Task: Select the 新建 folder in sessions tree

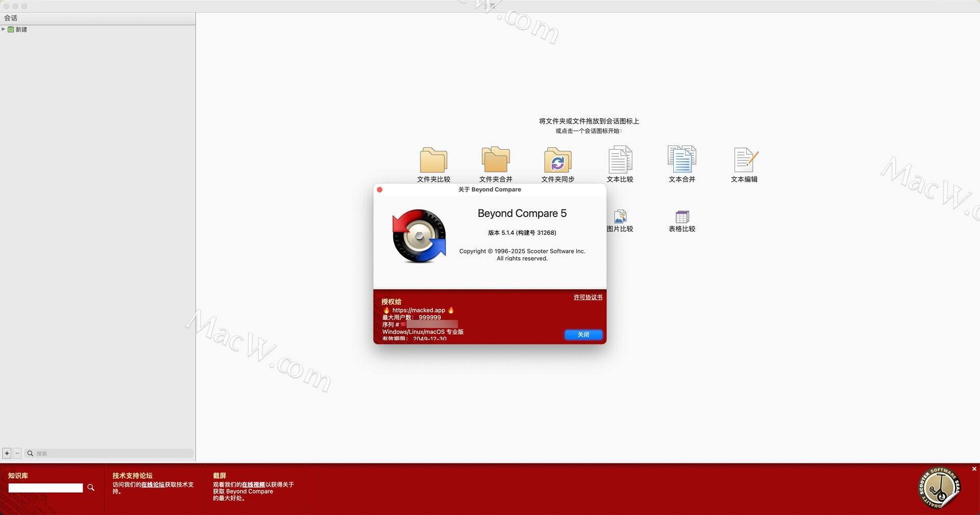Action: point(18,30)
